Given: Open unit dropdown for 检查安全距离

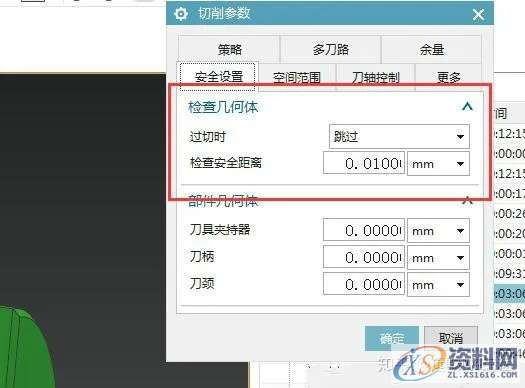Looking at the screenshot, I should 438,164.
